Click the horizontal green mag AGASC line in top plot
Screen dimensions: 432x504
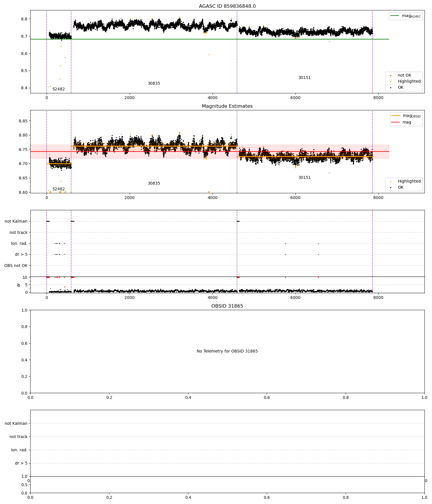(210, 39)
